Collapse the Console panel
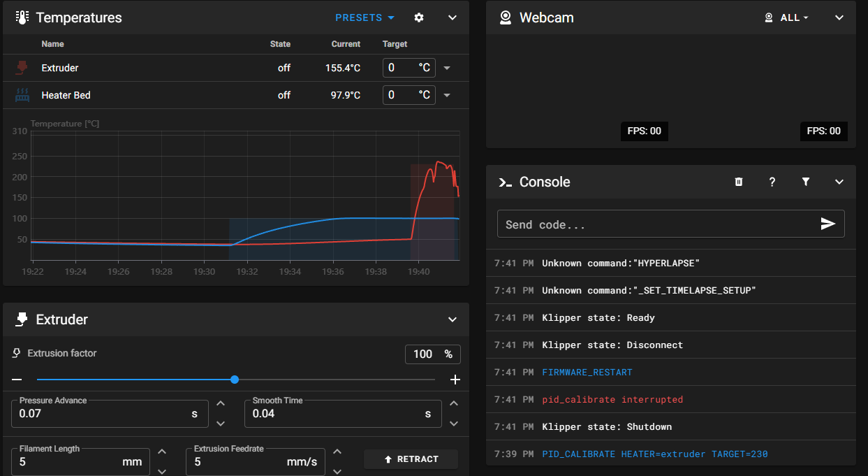Viewport: 868px width, 476px height. coord(839,182)
